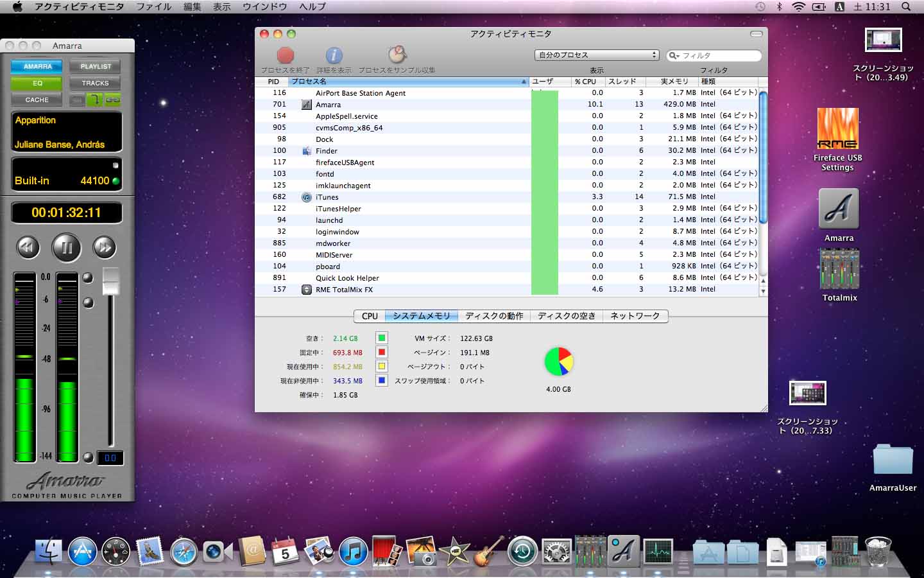Click the Wi-Fi status menu bar icon
924x578 pixels.
[x=798, y=6]
